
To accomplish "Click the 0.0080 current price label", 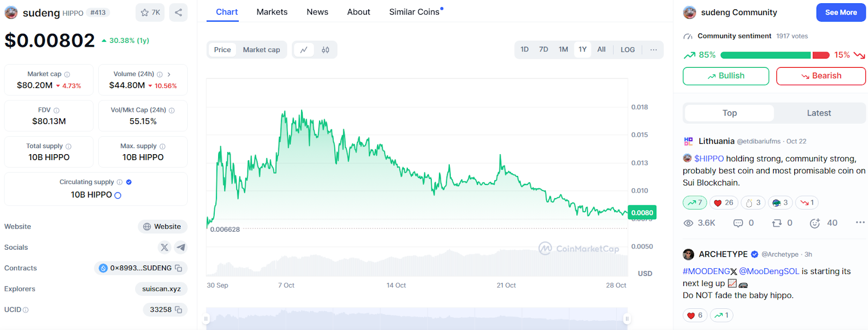I will pyautogui.click(x=642, y=213).
